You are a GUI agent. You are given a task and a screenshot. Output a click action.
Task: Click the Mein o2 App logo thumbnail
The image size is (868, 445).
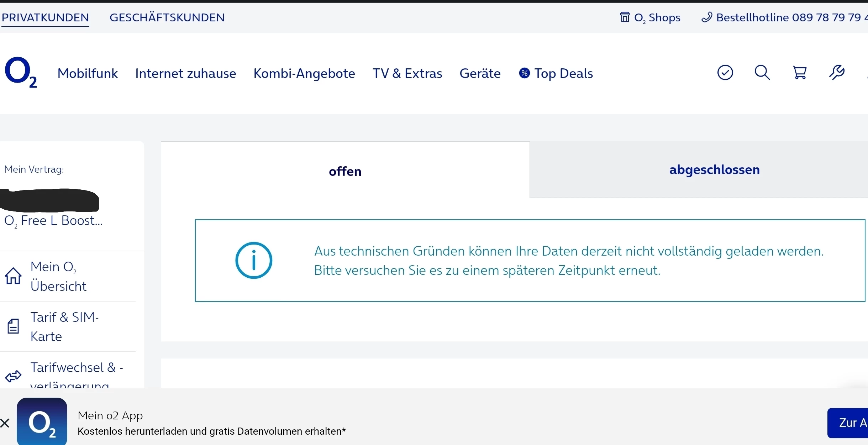[x=42, y=422]
